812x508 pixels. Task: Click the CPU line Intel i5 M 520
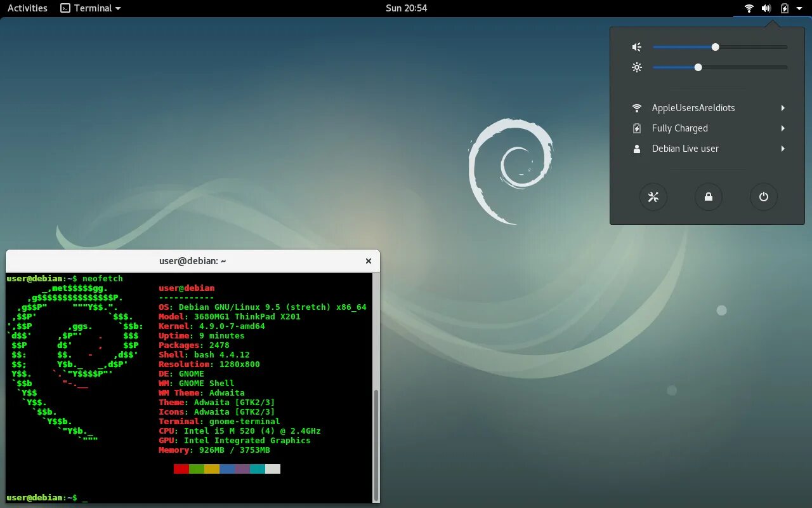240,431
